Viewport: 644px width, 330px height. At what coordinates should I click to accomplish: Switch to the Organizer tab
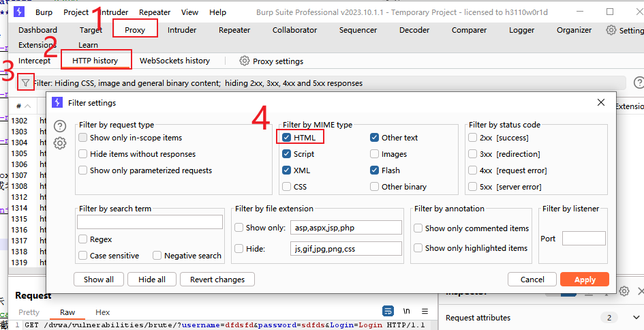tap(574, 30)
